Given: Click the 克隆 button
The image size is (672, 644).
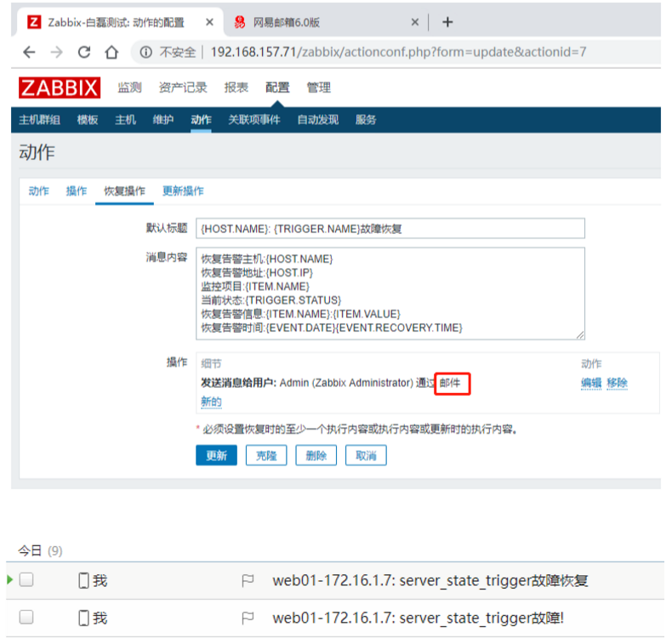Looking at the screenshot, I should [266, 455].
